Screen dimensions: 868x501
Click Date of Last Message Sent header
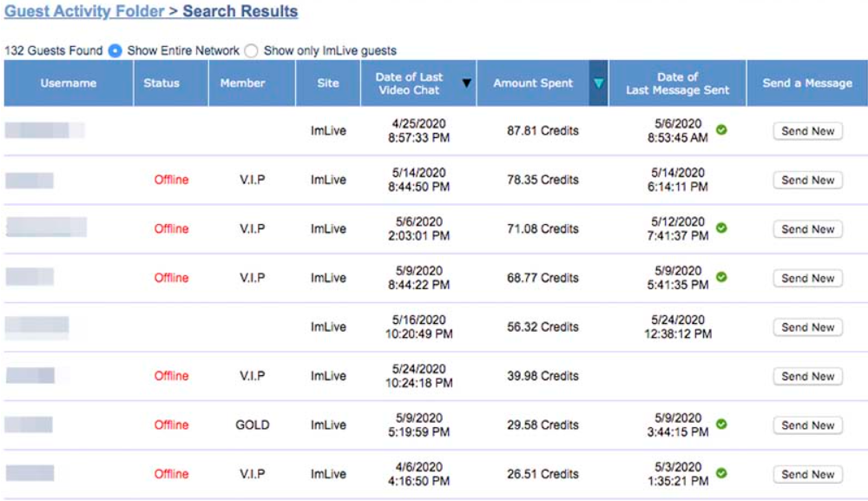pyautogui.click(x=678, y=83)
